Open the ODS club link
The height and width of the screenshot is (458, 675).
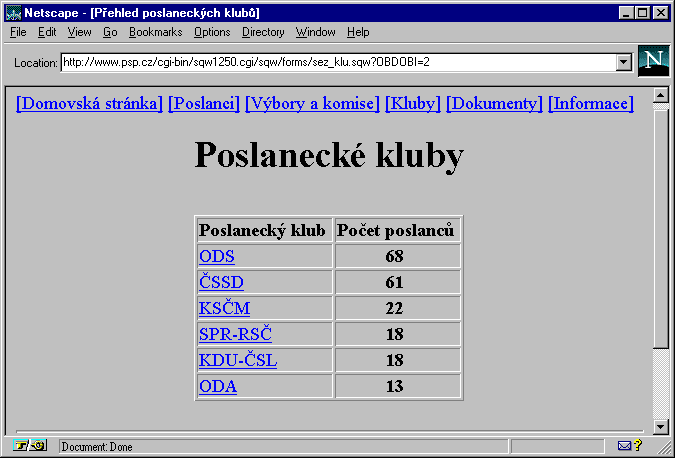point(217,257)
